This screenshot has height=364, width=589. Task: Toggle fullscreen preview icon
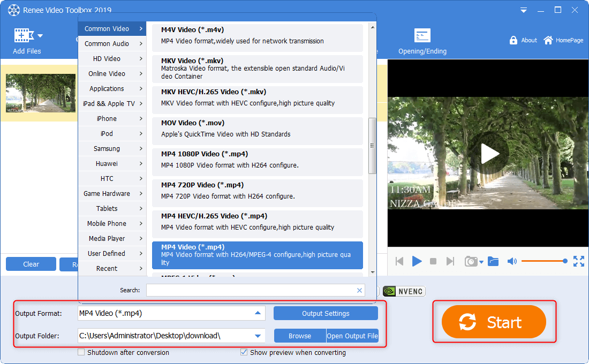pyautogui.click(x=578, y=261)
